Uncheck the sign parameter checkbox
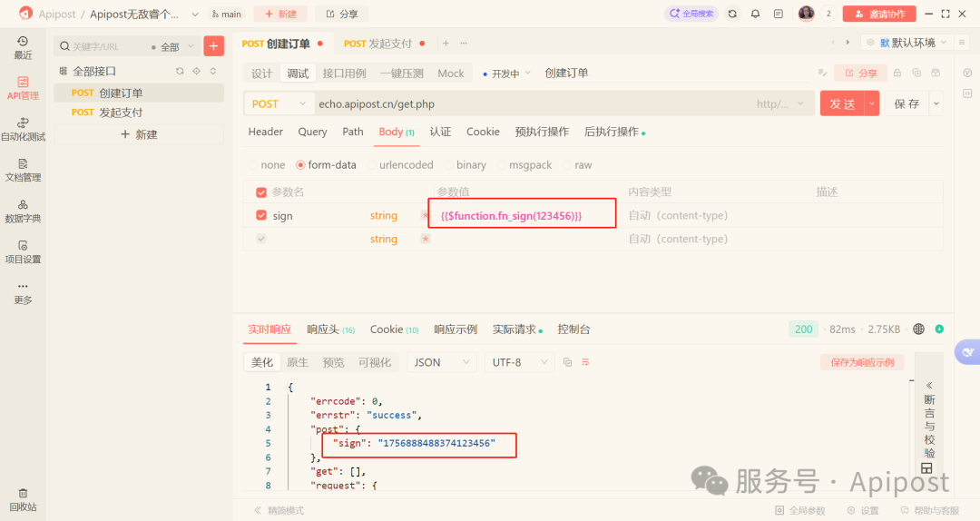980x521 pixels. coord(261,215)
